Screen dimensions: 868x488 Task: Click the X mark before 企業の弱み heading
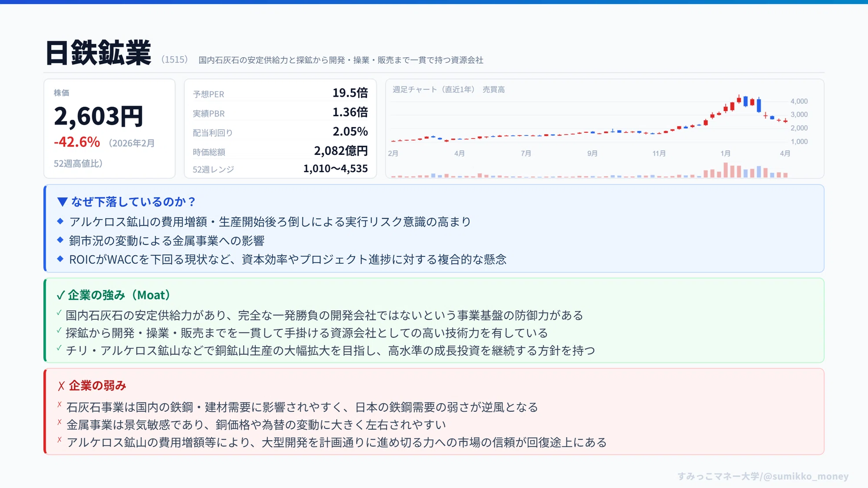61,386
